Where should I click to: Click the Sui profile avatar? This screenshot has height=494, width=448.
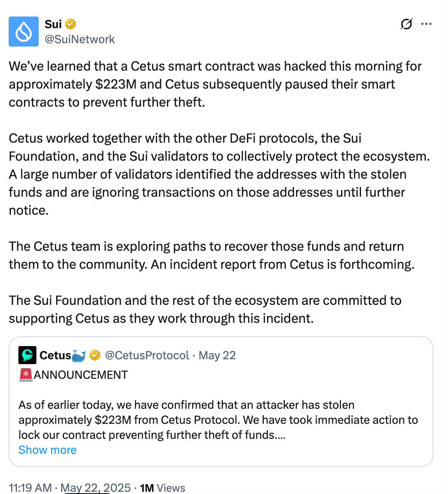[x=24, y=32]
